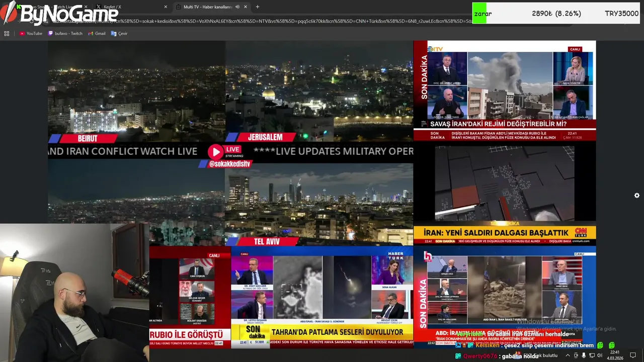The height and width of the screenshot is (362, 644).
Task: Click the CNN Türk stream tile
Action: pyautogui.click(x=505, y=194)
